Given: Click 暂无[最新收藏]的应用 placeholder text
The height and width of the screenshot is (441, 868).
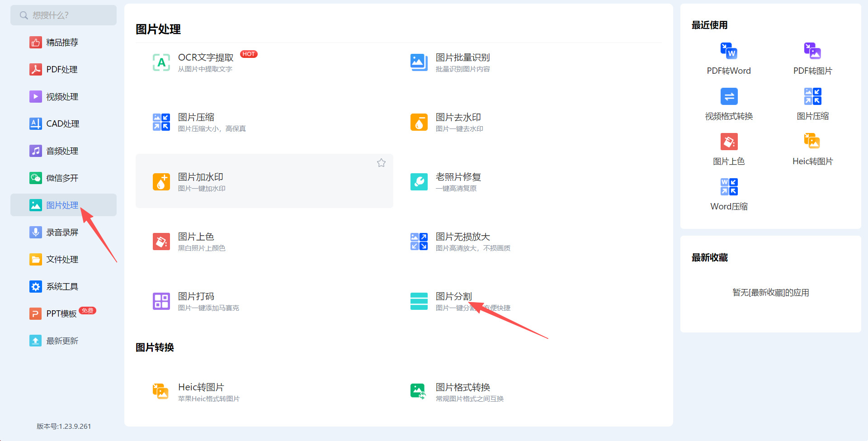Looking at the screenshot, I should (x=771, y=293).
